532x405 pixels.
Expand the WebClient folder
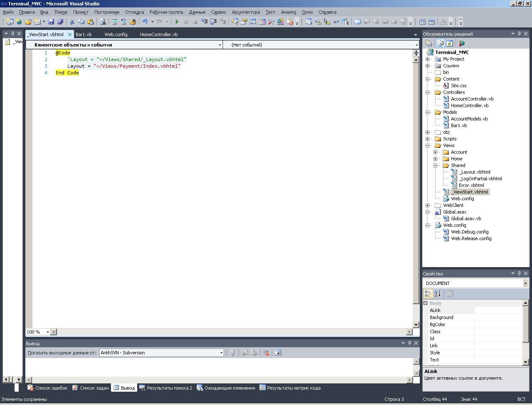pyautogui.click(x=427, y=205)
